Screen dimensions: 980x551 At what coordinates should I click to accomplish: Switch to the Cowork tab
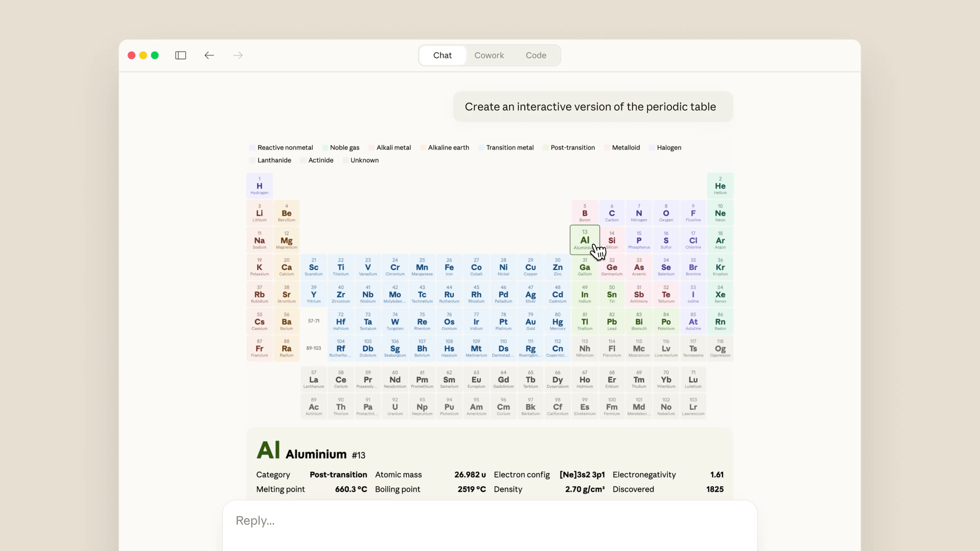(489, 55)
